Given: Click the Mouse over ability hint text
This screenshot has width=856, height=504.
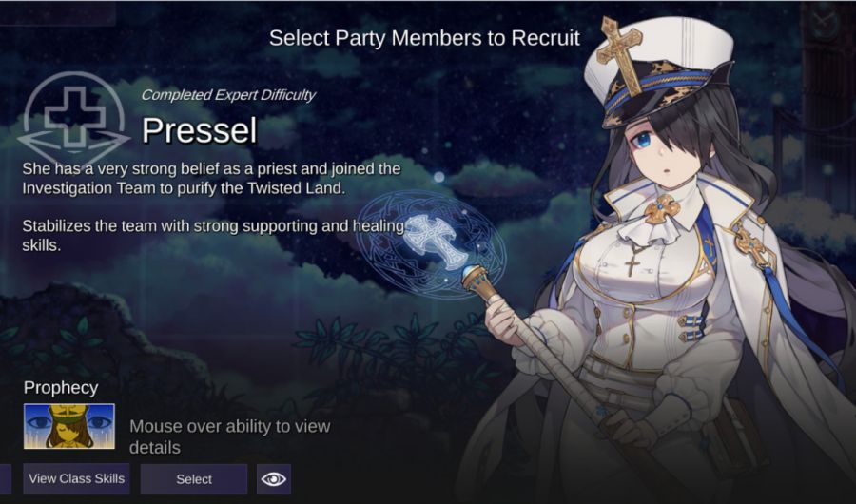Looking at the screenshot, I should tap(230, 436).
